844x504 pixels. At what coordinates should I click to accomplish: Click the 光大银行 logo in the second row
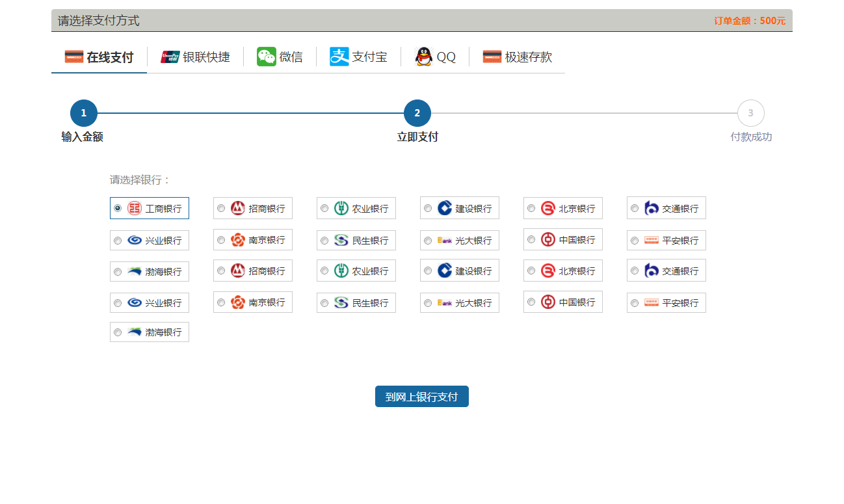[x=445, y=241]
